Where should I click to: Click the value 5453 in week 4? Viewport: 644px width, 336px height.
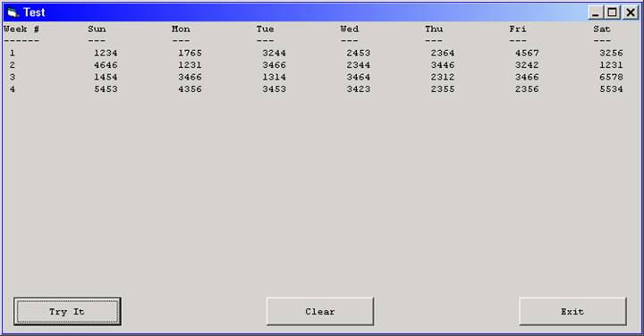[106, 89]
